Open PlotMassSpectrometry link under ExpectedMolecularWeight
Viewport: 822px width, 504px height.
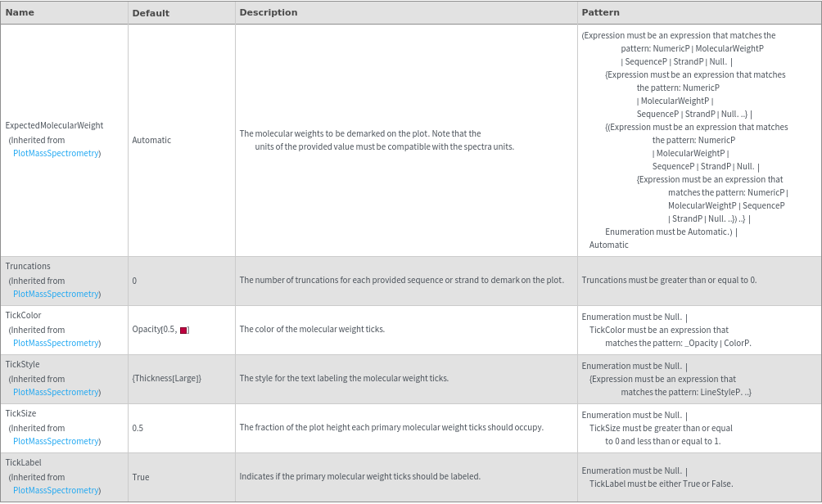56,153
